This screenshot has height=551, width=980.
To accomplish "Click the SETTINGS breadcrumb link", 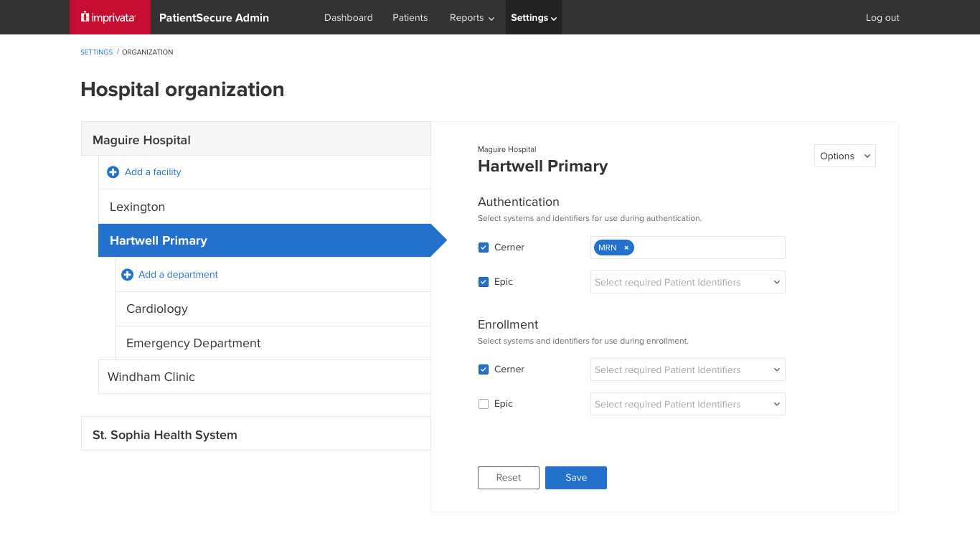I will pos(97,52).
